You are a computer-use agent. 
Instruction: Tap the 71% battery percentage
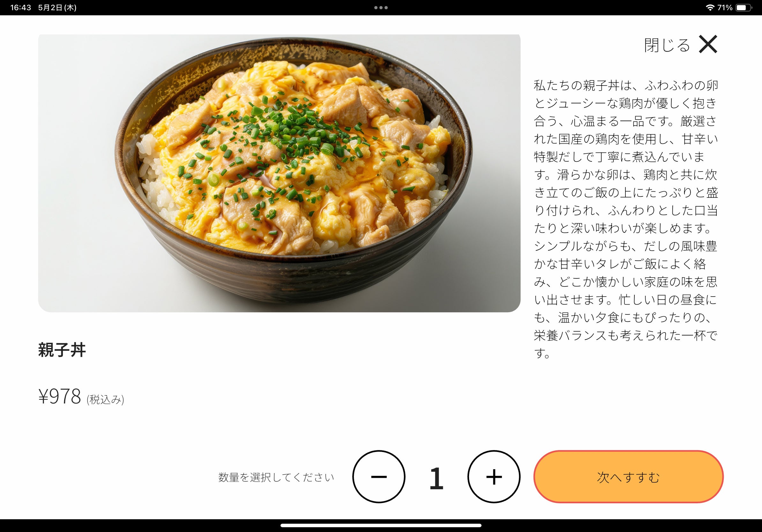point(725,7)
